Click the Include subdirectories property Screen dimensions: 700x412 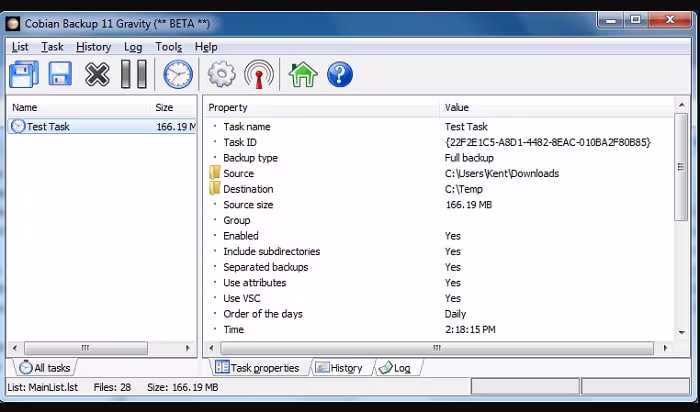point(439,251)
